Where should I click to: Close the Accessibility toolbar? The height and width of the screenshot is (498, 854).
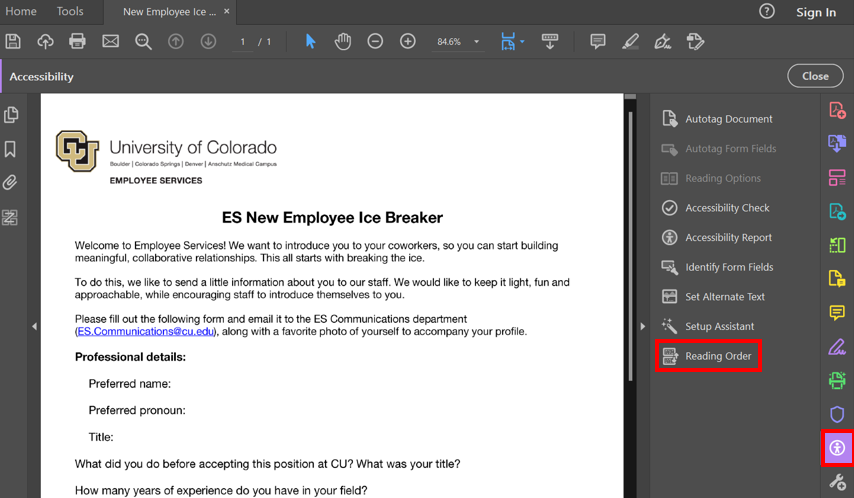tap(815, 76)
